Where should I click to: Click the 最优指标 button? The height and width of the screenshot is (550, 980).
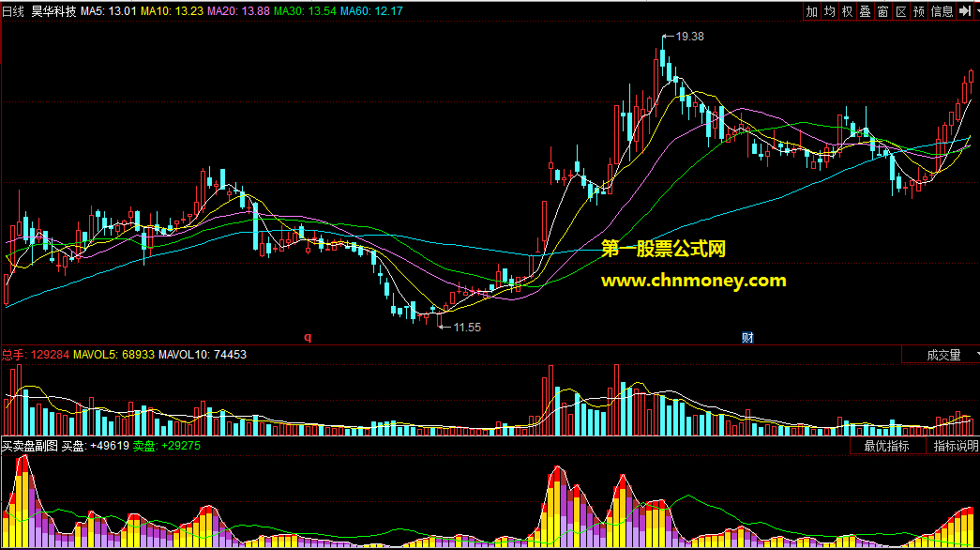[886, 446]
